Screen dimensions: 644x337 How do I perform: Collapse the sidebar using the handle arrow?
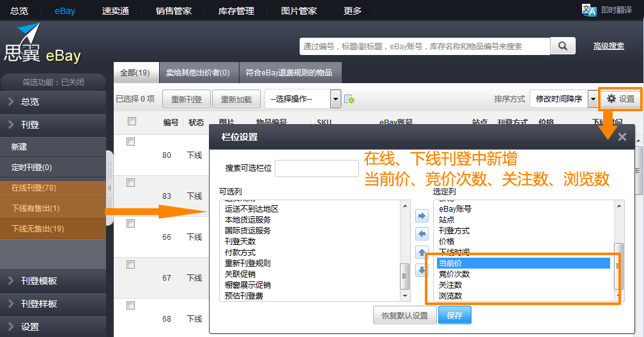tap(109, 188)
